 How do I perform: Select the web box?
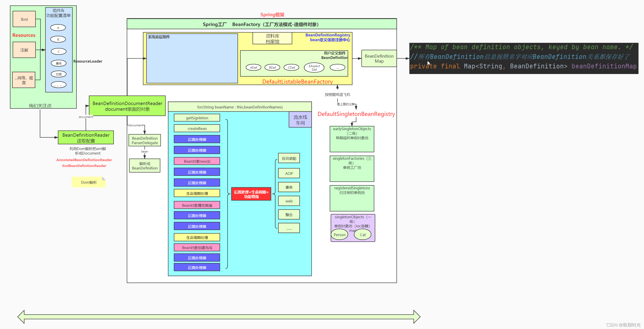pos(289,201)
